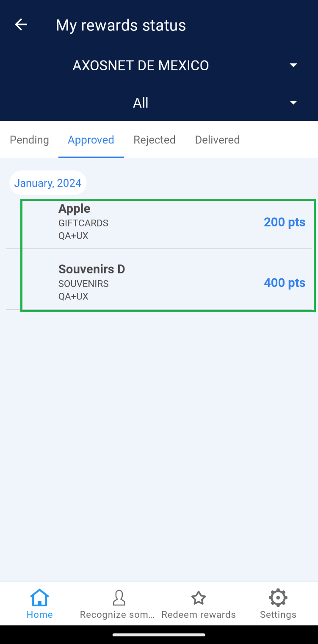Viewport: 318px width, 644px height.
Task: Tap the Redeem rewards label
Action: pos(198,614)
